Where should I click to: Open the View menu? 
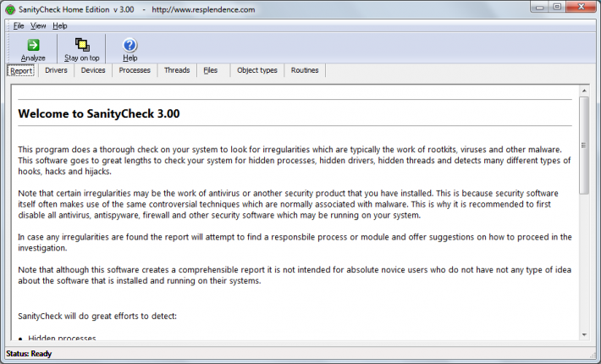point(38,25)
